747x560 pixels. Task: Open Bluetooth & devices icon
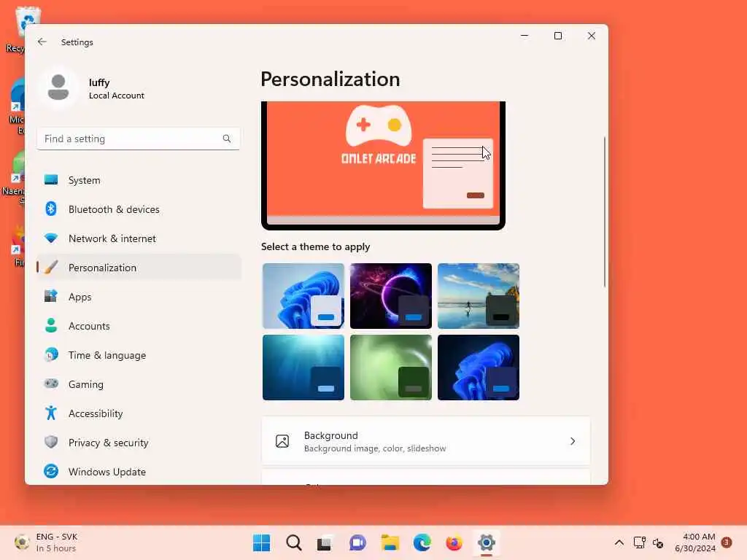tap(51, 209)
